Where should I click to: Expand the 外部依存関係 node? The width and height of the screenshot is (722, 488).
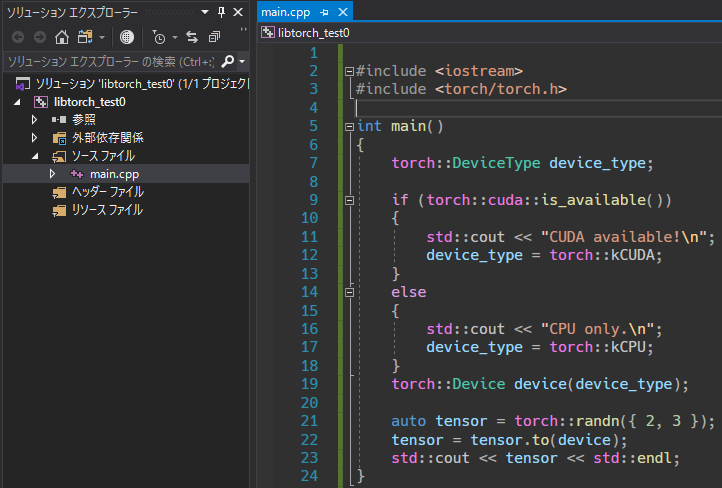34,138
